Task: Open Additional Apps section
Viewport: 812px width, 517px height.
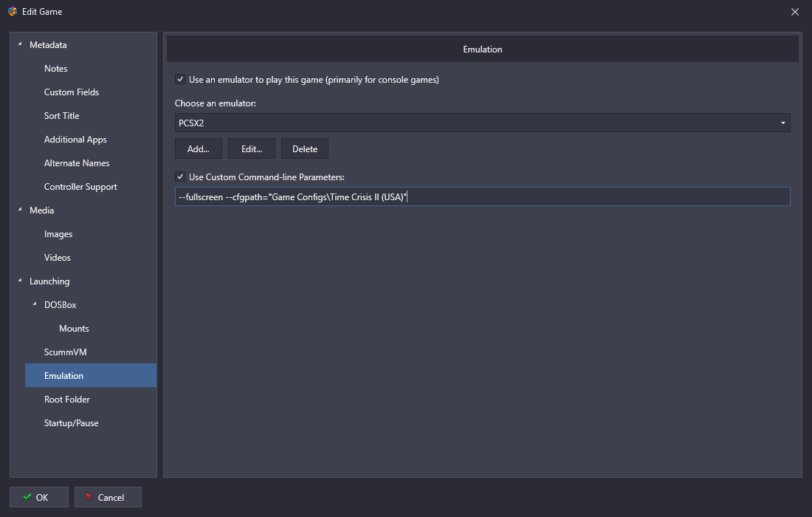Action: (x=75, y=140)
